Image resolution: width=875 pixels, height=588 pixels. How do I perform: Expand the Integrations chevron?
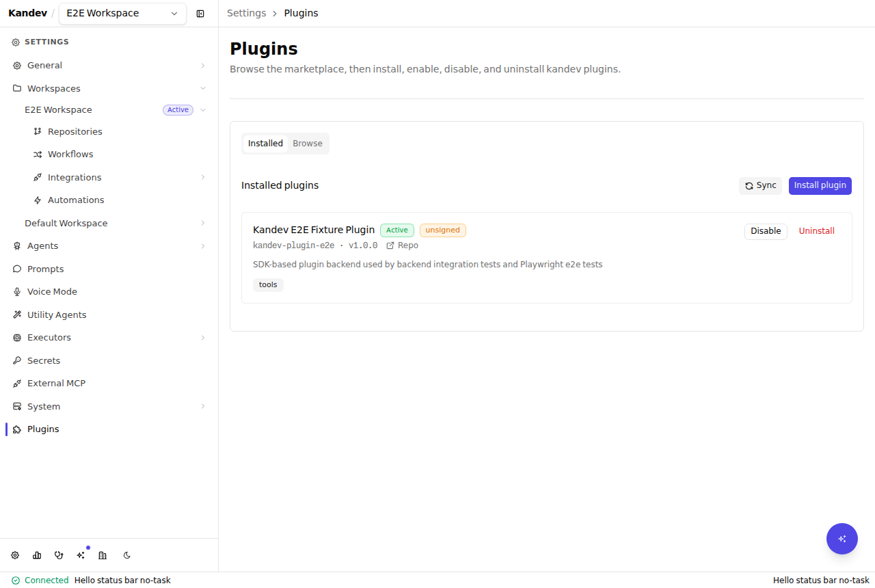coord(203,177)
